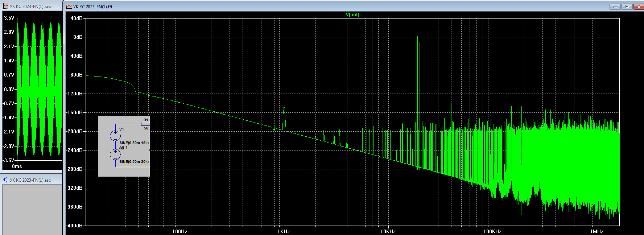Click the 2.1V label in .raw window
Screen dimensions: 644x235
9,46
